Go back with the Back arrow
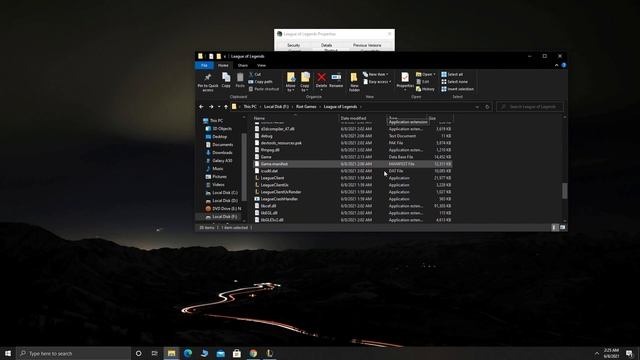 pos(201,107)
